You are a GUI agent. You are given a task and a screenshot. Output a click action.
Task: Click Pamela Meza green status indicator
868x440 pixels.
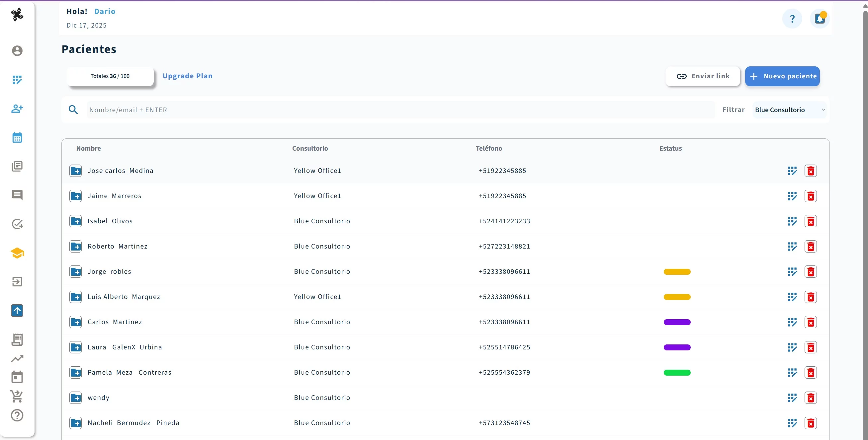click(x=677, y=372)
